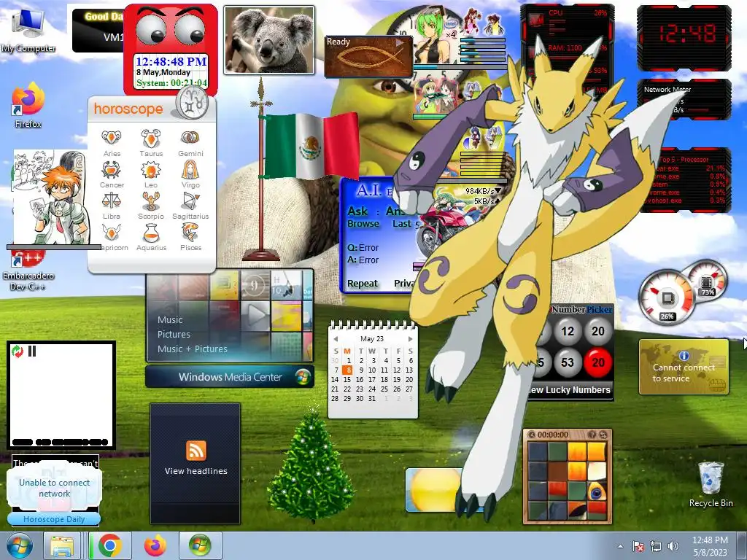Show the picture puzzle solution hint

click(x=592, y=435)
